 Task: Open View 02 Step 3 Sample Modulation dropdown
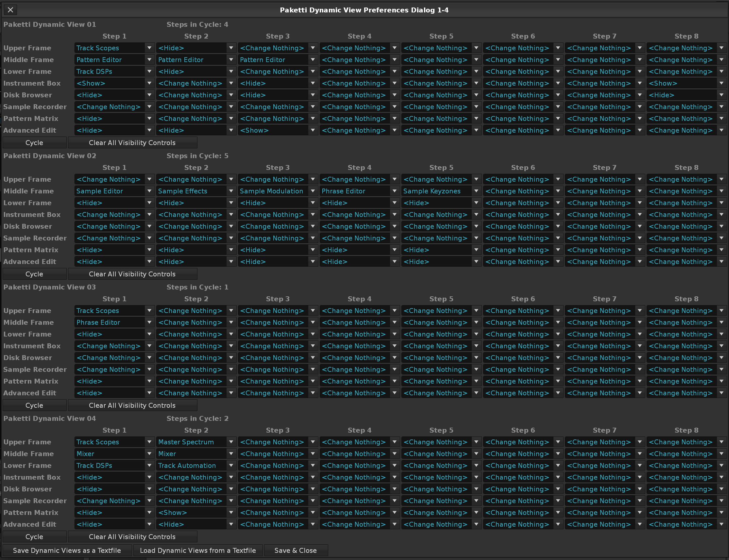tap(277, 191)
